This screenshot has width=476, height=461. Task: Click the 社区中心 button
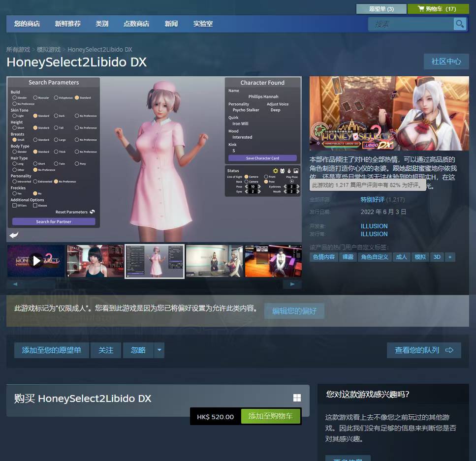click(x=446, y=61)
